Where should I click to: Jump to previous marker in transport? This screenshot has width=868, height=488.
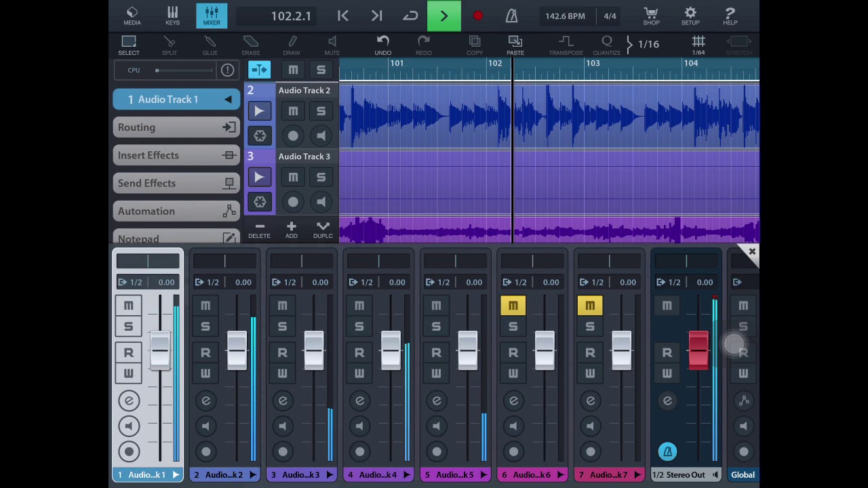(343, 16)
